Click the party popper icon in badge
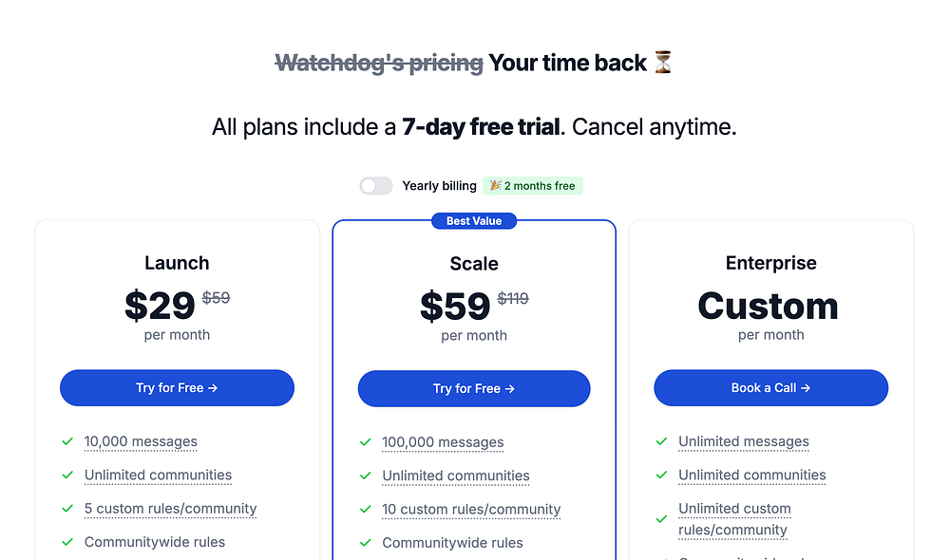950x560 pixels. click(495, 186)
